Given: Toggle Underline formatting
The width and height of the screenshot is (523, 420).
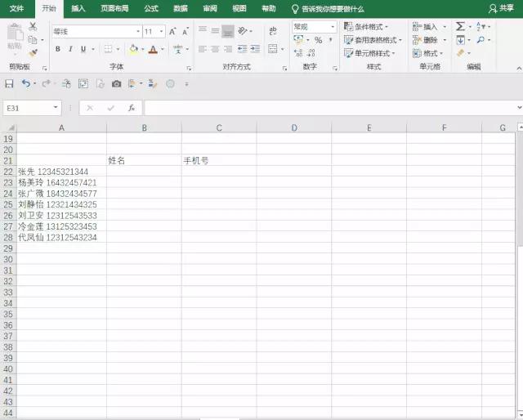Looking at the screenshot, I should pyautogui.click(x=83, y=49).
